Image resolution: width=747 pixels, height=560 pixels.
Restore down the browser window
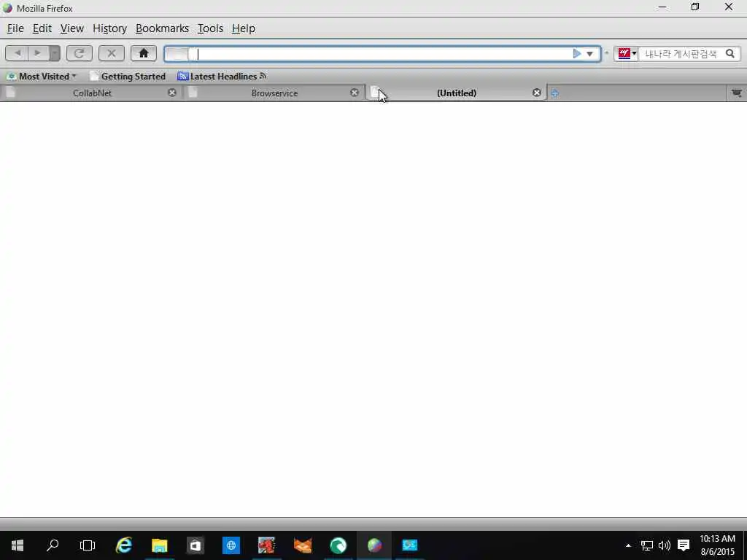(695, 7)
